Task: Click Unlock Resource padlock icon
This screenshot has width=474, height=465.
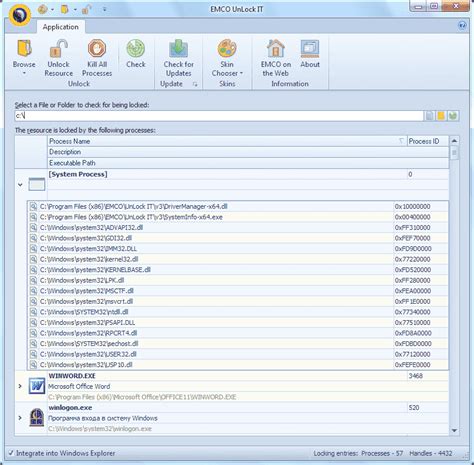Action: point(59,48)
